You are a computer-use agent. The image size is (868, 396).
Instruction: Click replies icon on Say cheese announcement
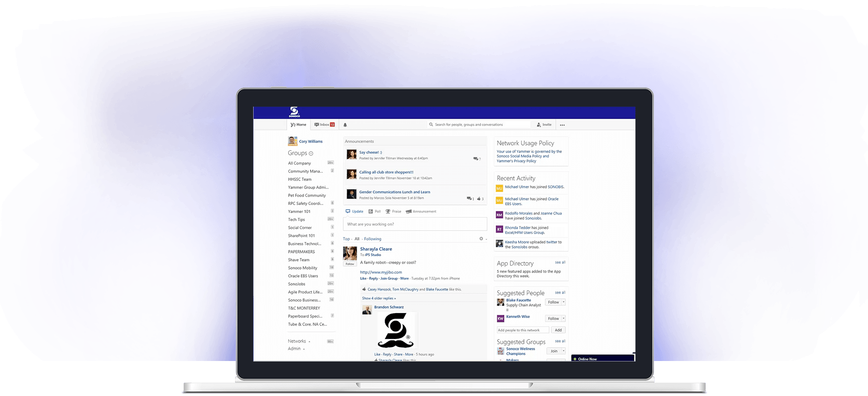[x=475, y=159]
